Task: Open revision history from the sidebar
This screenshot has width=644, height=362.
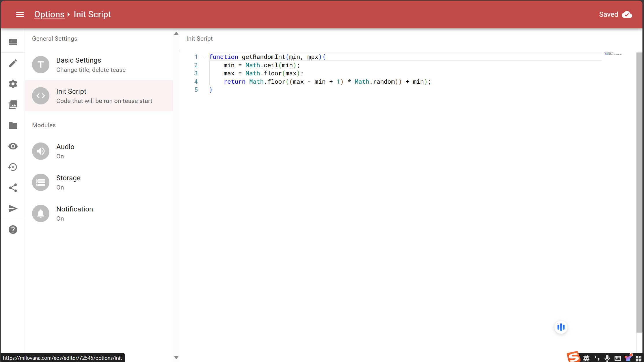Action: point(13,167)
